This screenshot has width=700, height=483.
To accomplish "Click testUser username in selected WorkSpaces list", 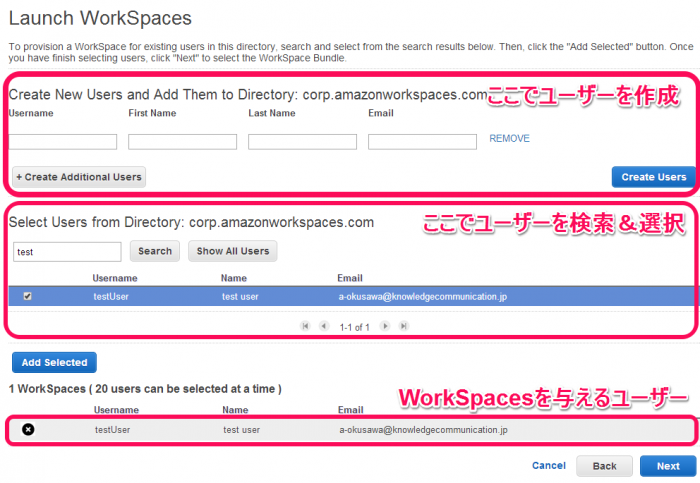I will [x=112, y=430].
